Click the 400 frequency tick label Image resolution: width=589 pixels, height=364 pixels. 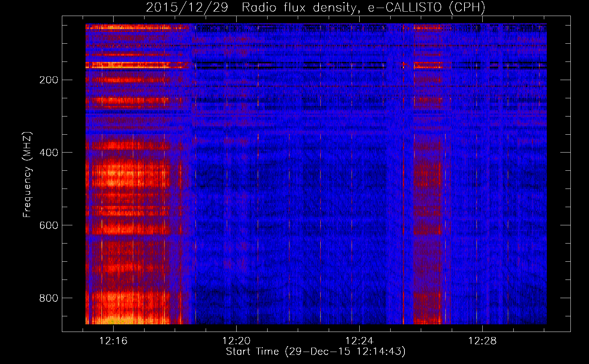[x=49, y=153]
